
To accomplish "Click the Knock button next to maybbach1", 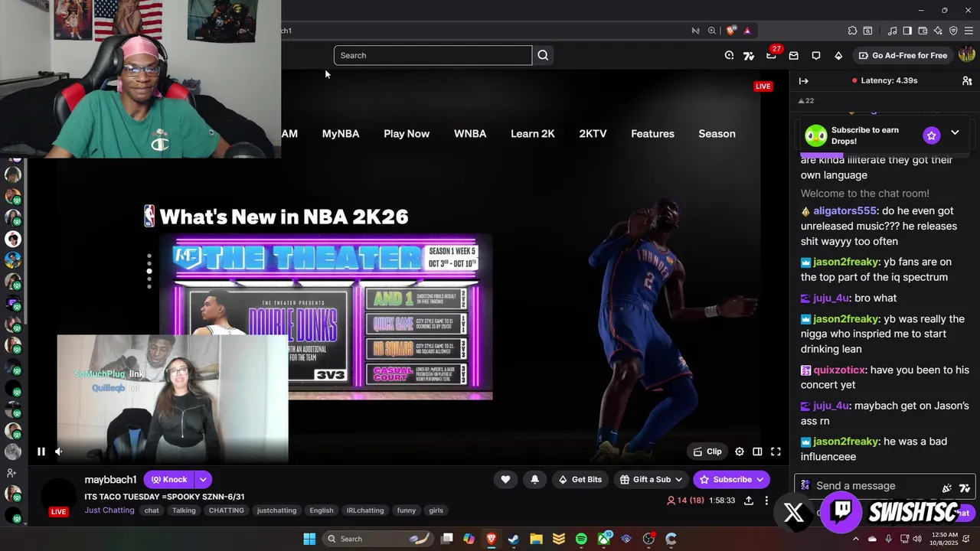I will tap(168, 479).
